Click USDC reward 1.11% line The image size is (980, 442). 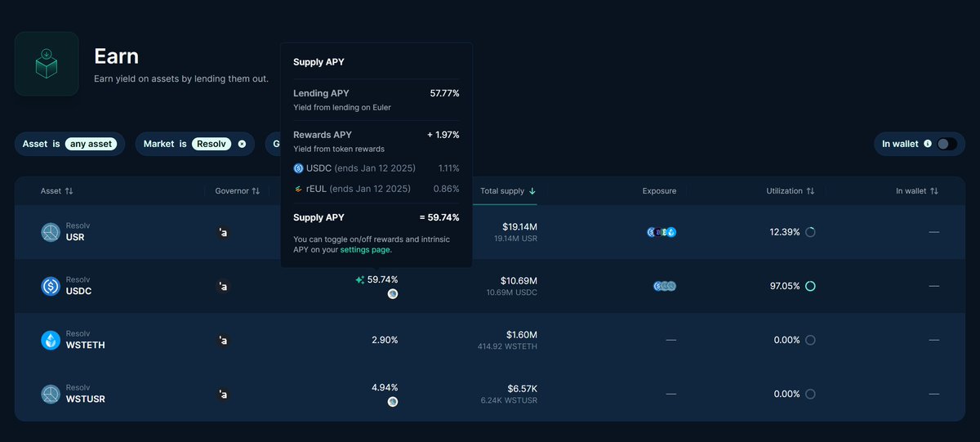[x=376, y=168]
